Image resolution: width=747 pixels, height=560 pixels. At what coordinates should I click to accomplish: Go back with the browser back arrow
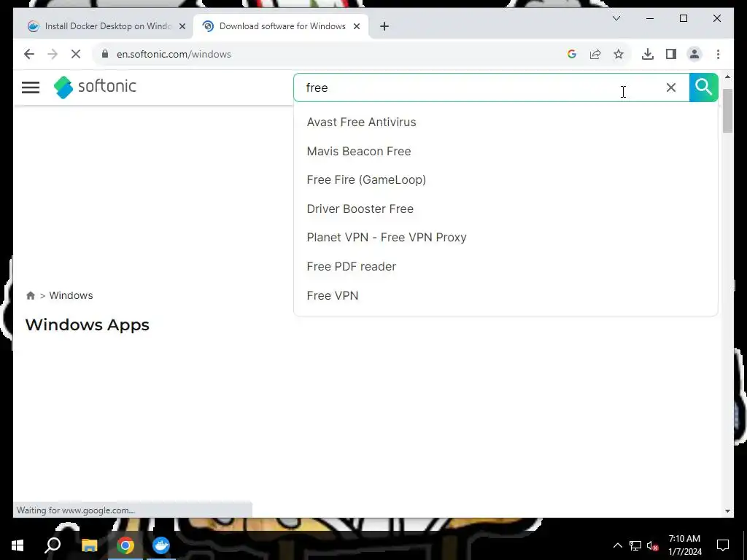click(x=29, y=54)
